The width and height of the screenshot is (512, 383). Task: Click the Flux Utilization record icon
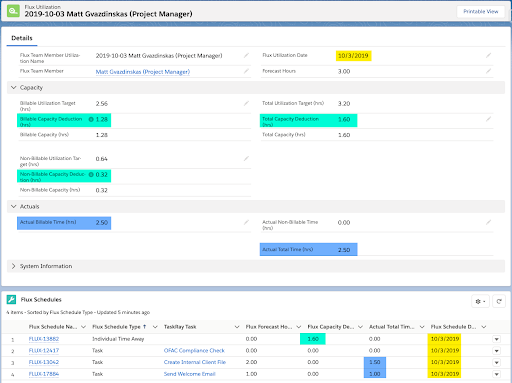point(13,11)
